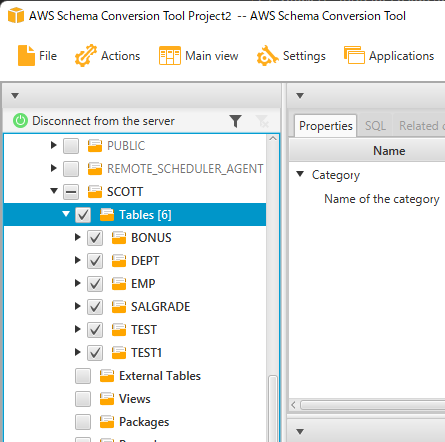Viewport: 445px width, 442px height.
Task: Click the properties horizontal scrollbar left arrow
Action: pyautogui.click(x=293, y=405)
